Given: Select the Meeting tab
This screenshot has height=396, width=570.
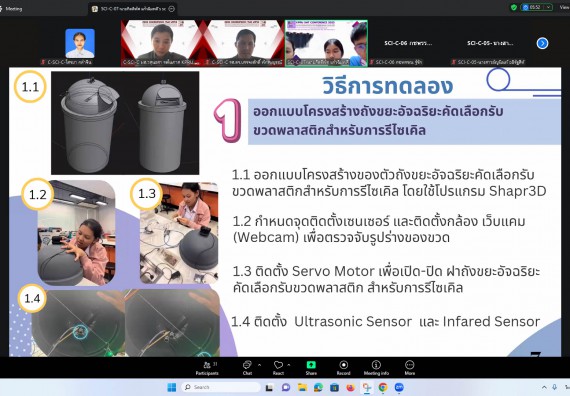Looking at the screenshot, I should [13, 8].
